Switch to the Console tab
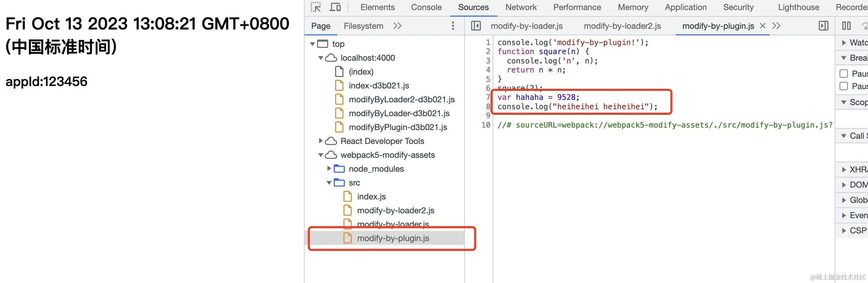868x283 pixels. pos(426,7)
